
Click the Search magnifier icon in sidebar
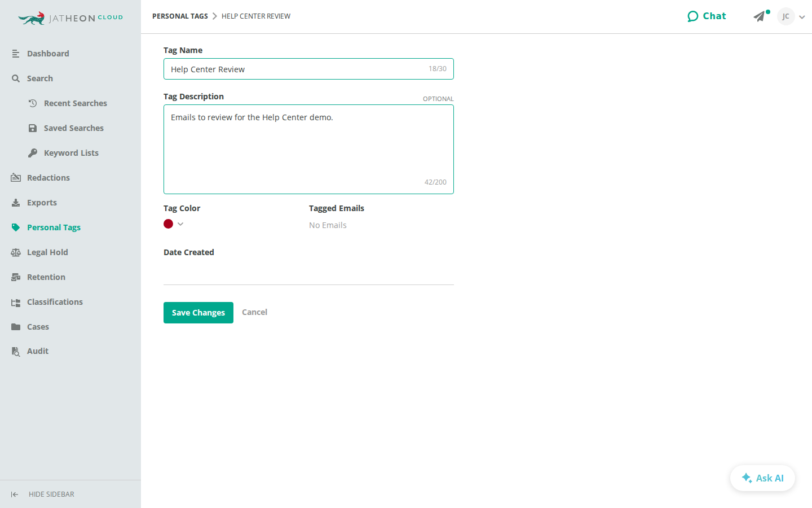click(16, 78)
